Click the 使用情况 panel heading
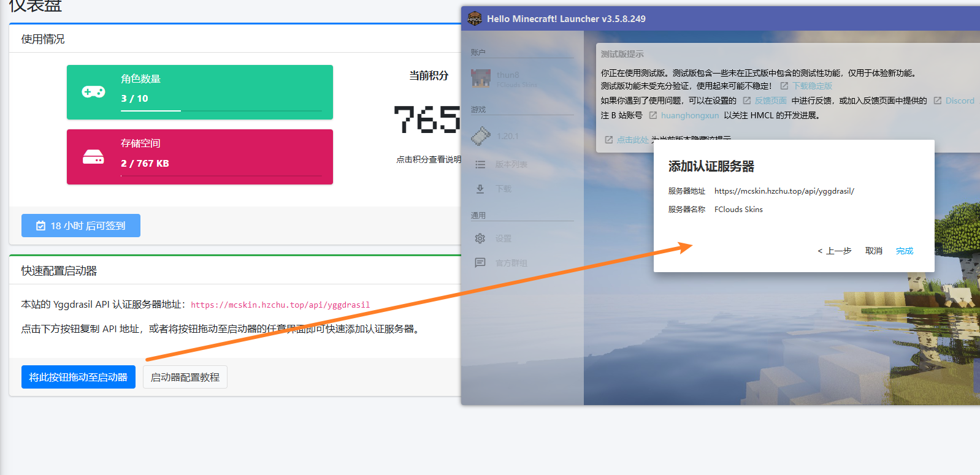Viewport: 980px width, 475px height. pyautogui.click(x=43, y=39)
